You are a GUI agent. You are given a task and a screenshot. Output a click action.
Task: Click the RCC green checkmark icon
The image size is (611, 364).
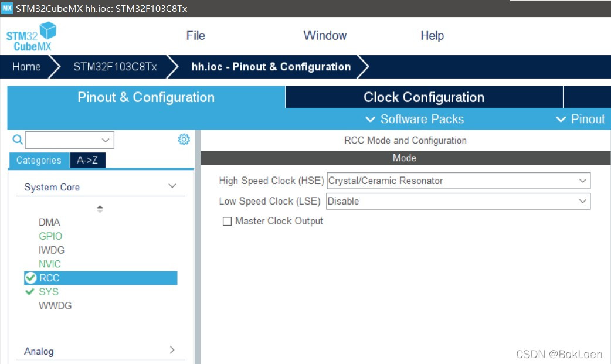click(30, 278)
